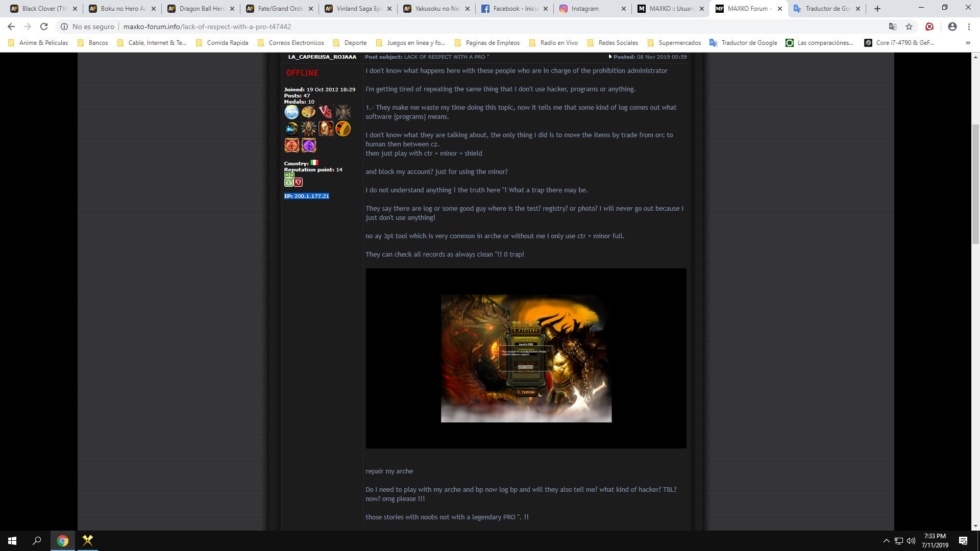The width and height of the screenshot is (980, 551).
Task: Open the Bancos bookmarks folder
Action: 93,43
